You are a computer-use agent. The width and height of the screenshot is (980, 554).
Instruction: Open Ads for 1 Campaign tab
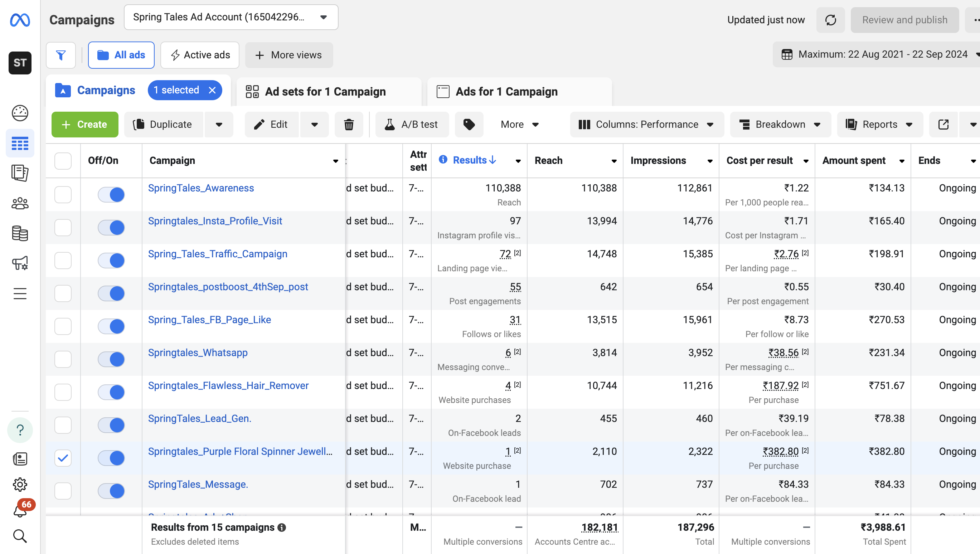[520, 92]
